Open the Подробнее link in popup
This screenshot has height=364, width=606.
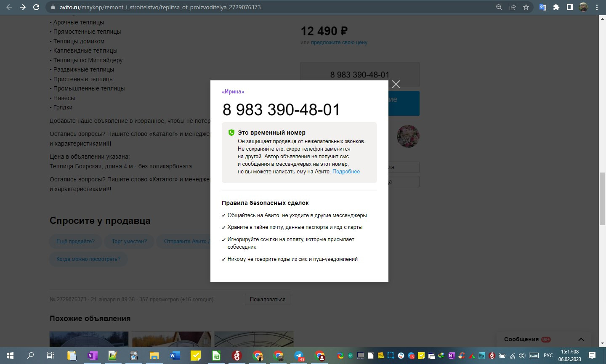pyautogui.click(x=346, y=171)
